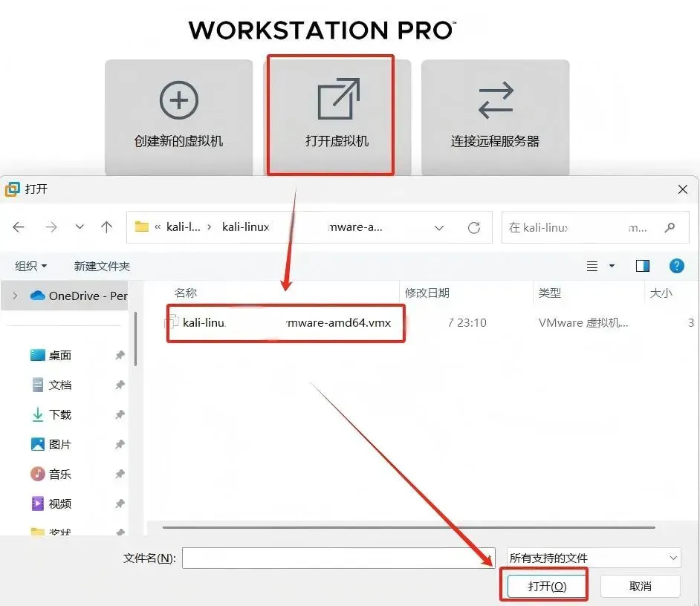This screenshot has height=606, width=700.
Task: Click the 文件名 filename input field
Action: (338, 558)
